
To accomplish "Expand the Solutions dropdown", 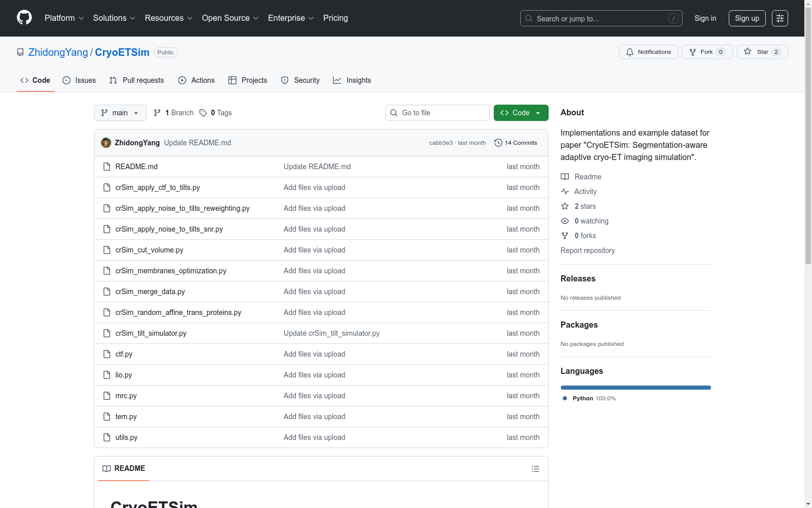I will coord(114,18).
